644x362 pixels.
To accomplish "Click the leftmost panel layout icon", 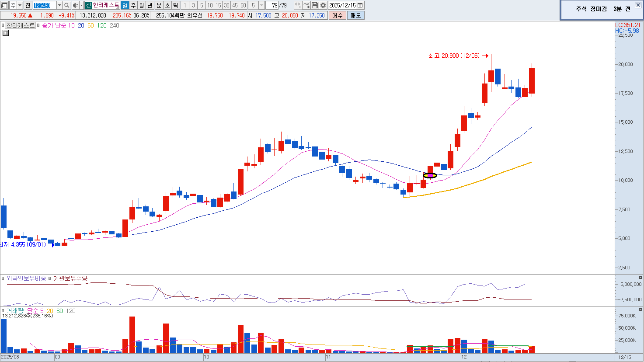I will 4,5.
